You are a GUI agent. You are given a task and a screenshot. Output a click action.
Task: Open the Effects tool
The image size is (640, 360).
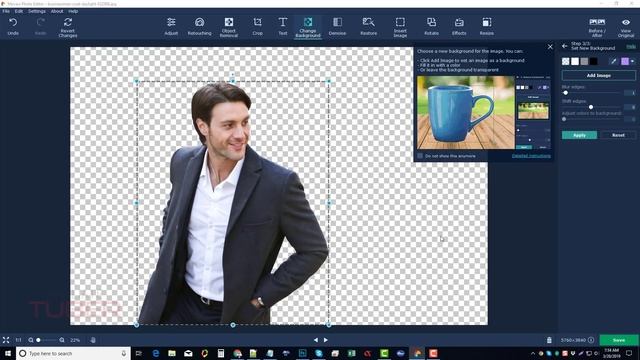[x=459, y=27]
